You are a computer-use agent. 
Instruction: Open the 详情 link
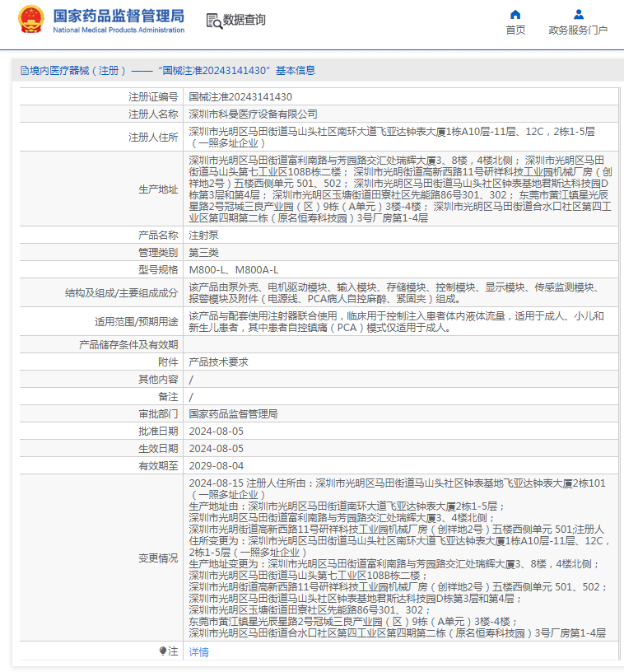click(x=198, y=652)
